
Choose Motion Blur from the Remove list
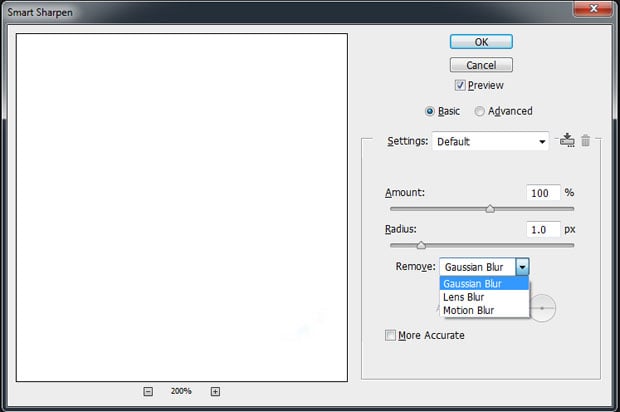click(x=484, y=310)
